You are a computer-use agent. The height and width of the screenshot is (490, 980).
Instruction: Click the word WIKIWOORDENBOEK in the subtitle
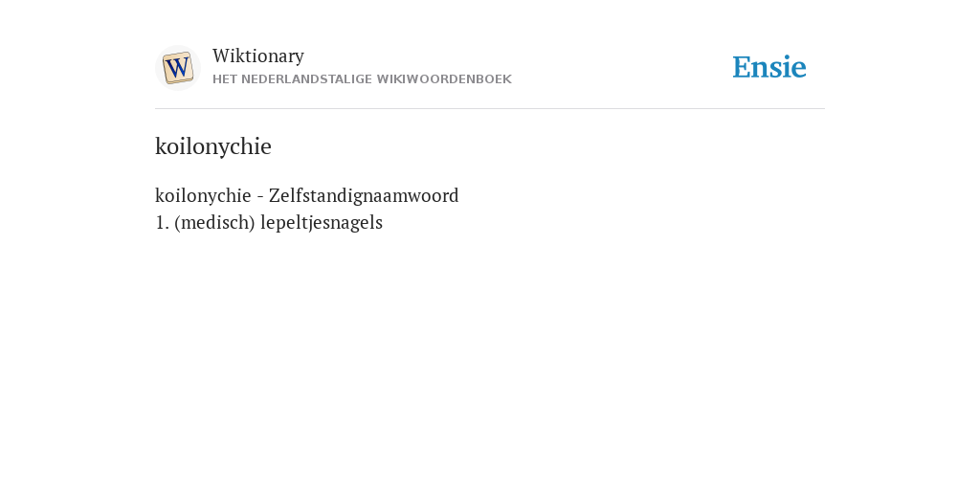444,79
